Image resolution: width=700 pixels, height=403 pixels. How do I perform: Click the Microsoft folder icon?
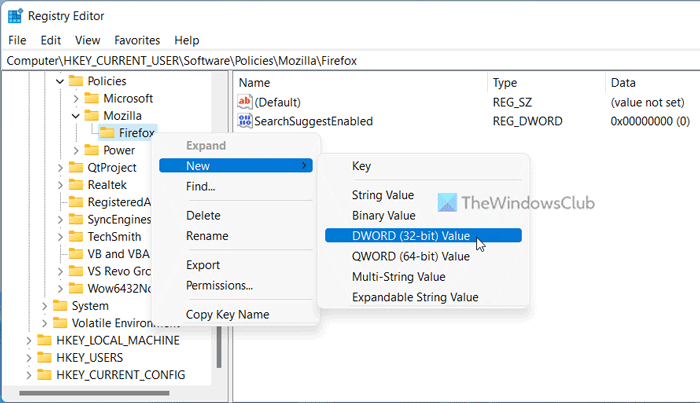click(92, 98)
